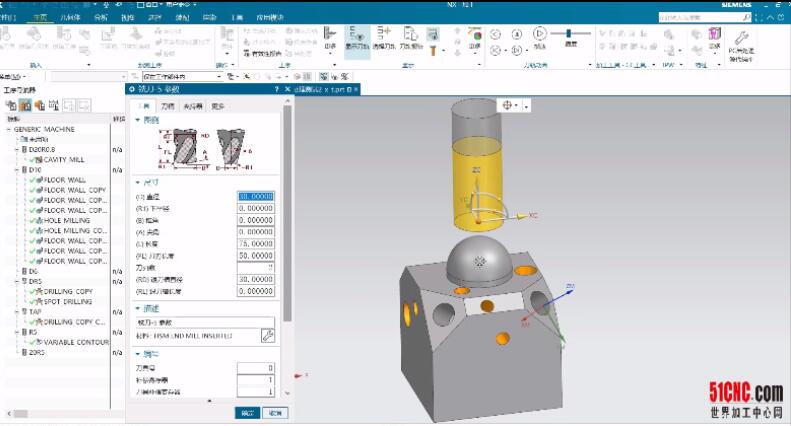Open the Home ribbon tab
The height and width of the screenshot is (426, 791).
click(x=39, y=18)
